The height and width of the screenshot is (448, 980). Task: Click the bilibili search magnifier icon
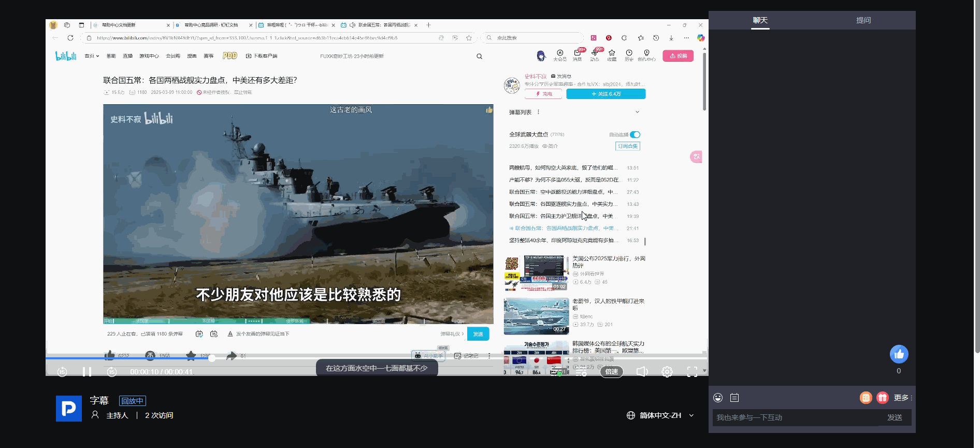(480, 56)
